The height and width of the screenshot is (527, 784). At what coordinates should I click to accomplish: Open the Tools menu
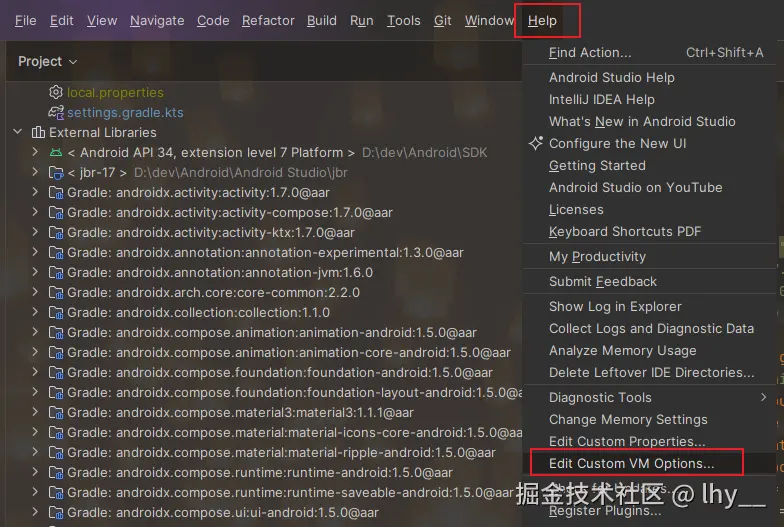[x=404, y=20]
